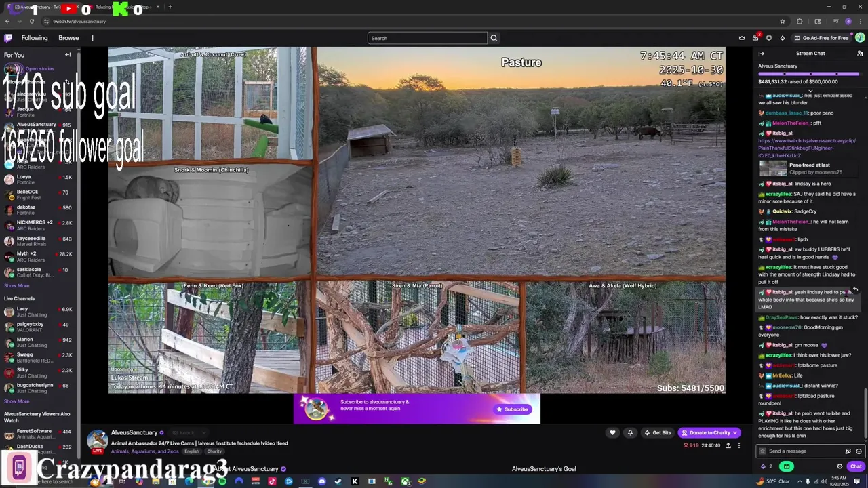Click the English tag

point(192,451)
